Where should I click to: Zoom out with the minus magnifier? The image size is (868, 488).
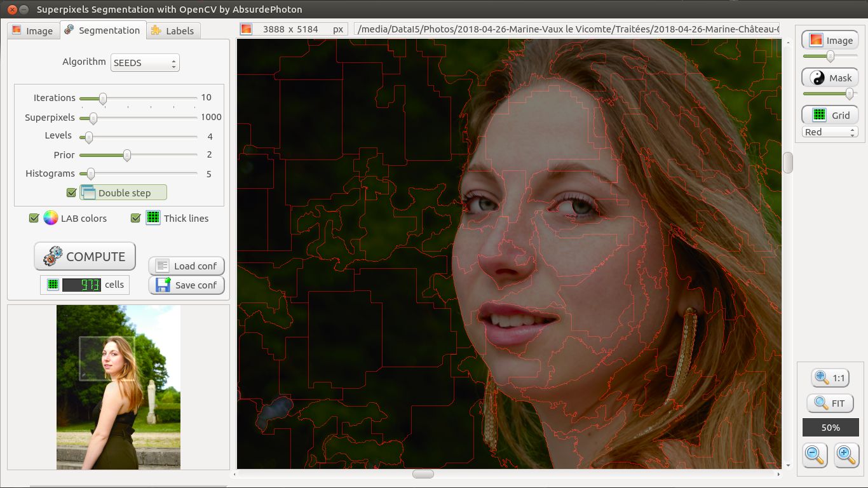(814, 454)
